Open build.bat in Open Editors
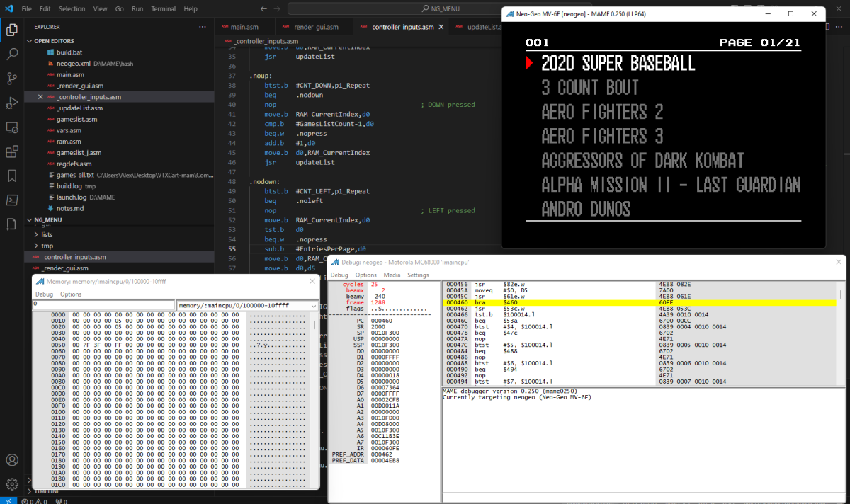 (x=69, y=52)
